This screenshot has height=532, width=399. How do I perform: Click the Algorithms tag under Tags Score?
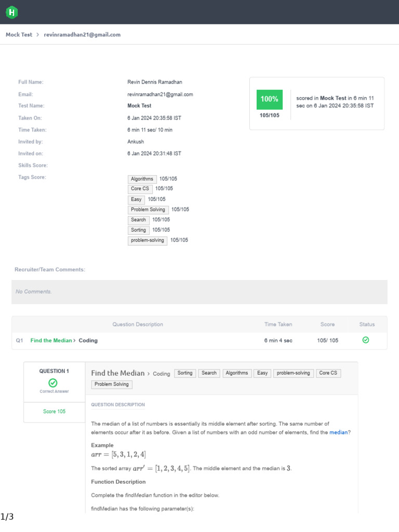click(142, 179)
